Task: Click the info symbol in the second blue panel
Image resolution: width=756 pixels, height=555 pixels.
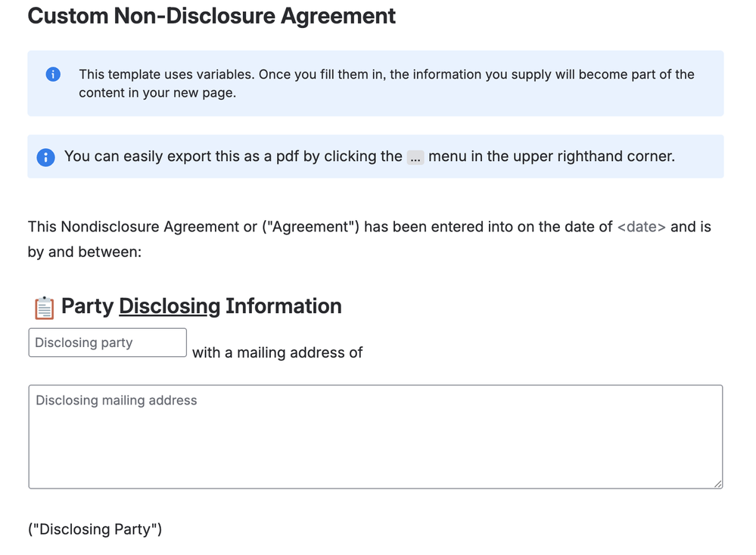Action: [45, 157]
